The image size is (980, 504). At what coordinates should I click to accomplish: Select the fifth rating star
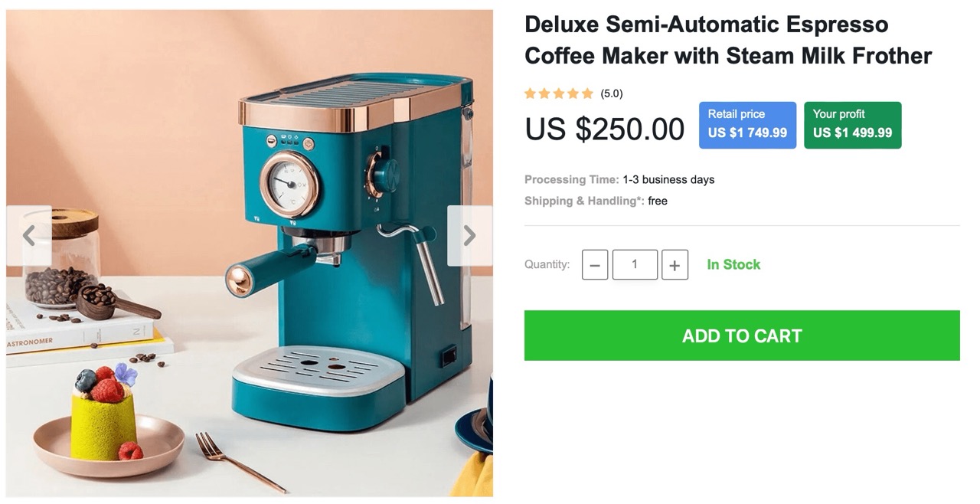[587, 93]
